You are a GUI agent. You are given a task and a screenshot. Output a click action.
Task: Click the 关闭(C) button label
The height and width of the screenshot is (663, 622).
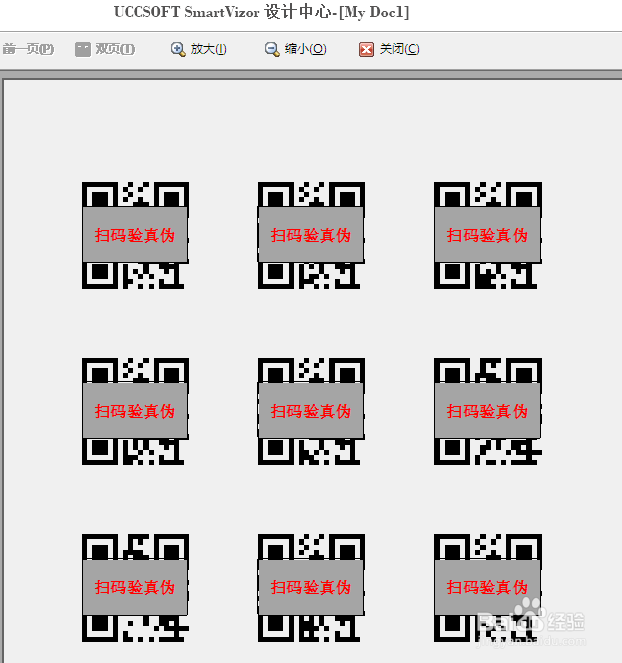click(399, 49)
